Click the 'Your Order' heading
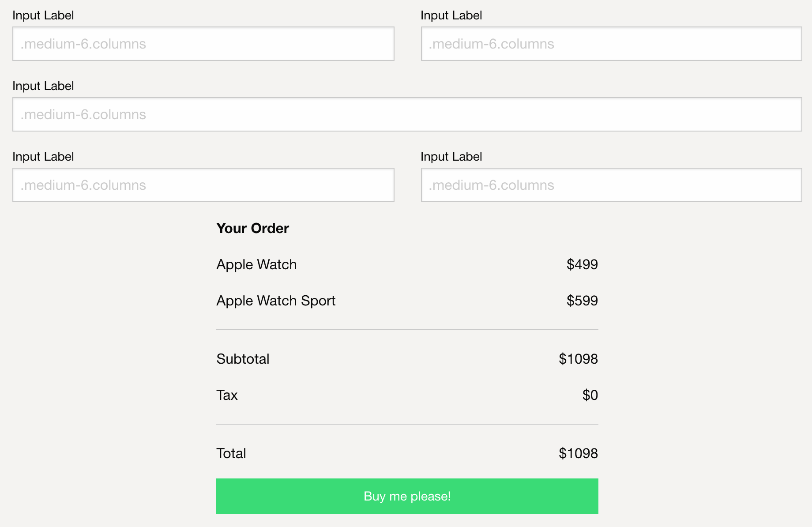The width and height of the screenshot is (812, 527). [x=252, y=228]
